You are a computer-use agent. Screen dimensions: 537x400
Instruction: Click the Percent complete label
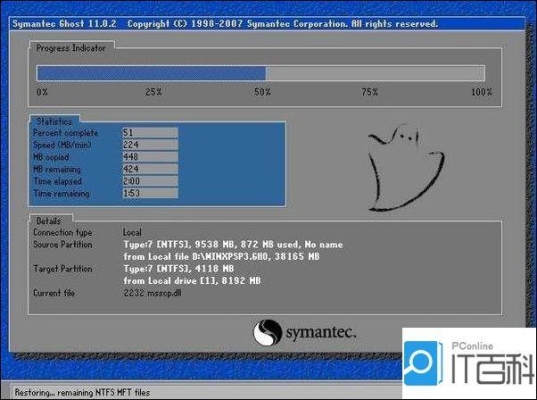pos(65,133)
